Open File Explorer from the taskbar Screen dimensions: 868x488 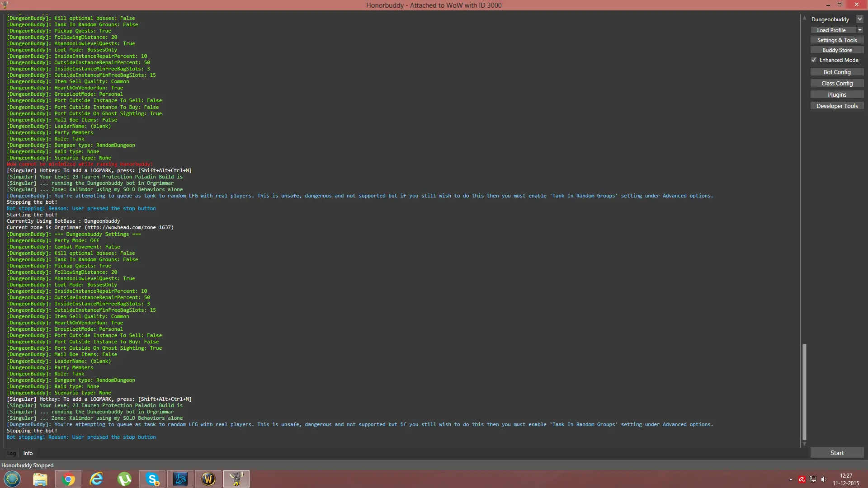(x=40, y=479)
